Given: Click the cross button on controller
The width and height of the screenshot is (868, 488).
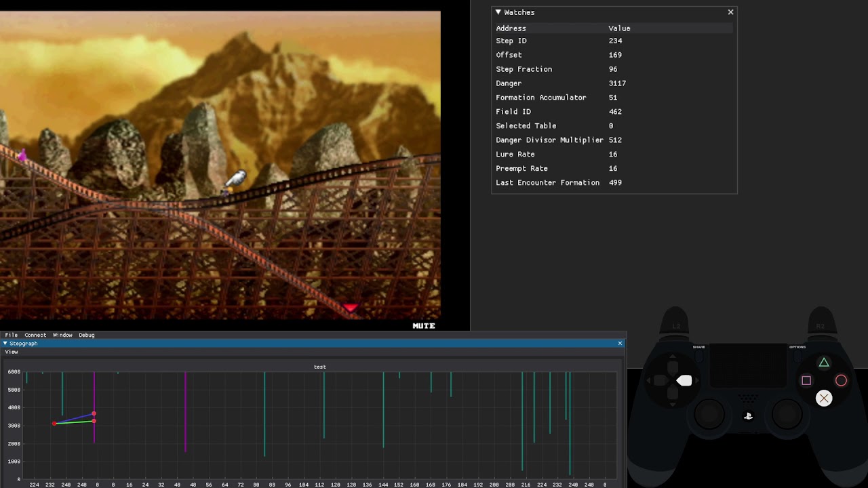Looking at the screenshot, I should click(x=824, y=399).
